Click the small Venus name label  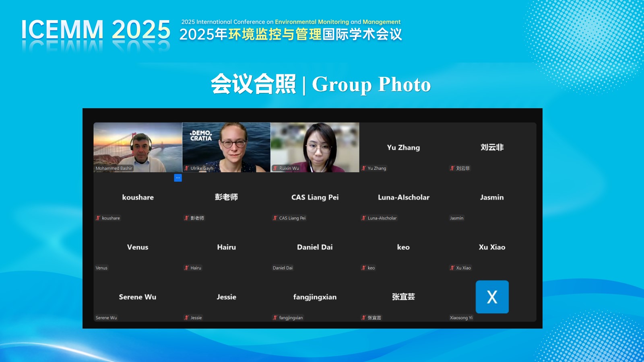click(x=101, y=268)
